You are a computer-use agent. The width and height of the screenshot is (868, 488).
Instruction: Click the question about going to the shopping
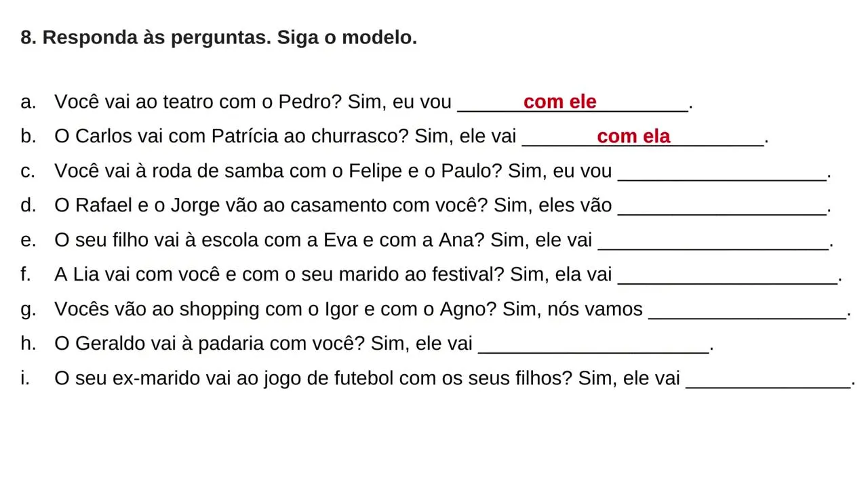[275, 310]
